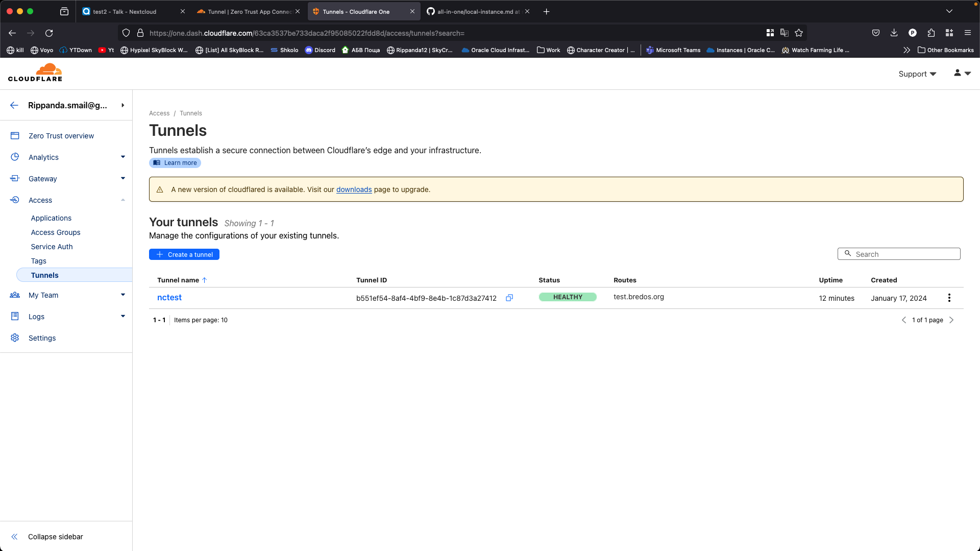This screenshot has width=980, height=551.
Task: Open Applications in Access menu
Action: click(x=51, y=218)
